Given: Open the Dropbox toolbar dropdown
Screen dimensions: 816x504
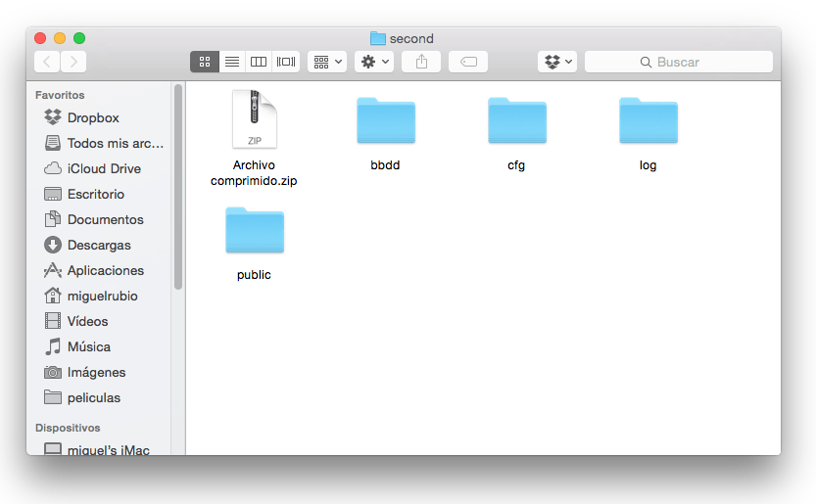Looking at the screenshot, I should (557, 62).
